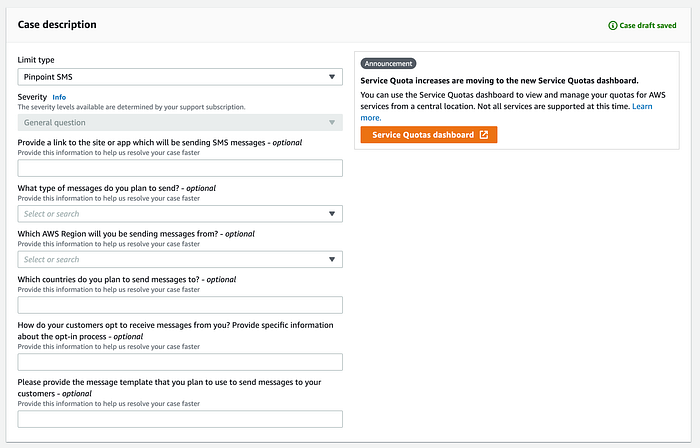This screenshot has height=448, width=700.
Task: Click the arrow icon on General question field
Action: pos(332,123)
